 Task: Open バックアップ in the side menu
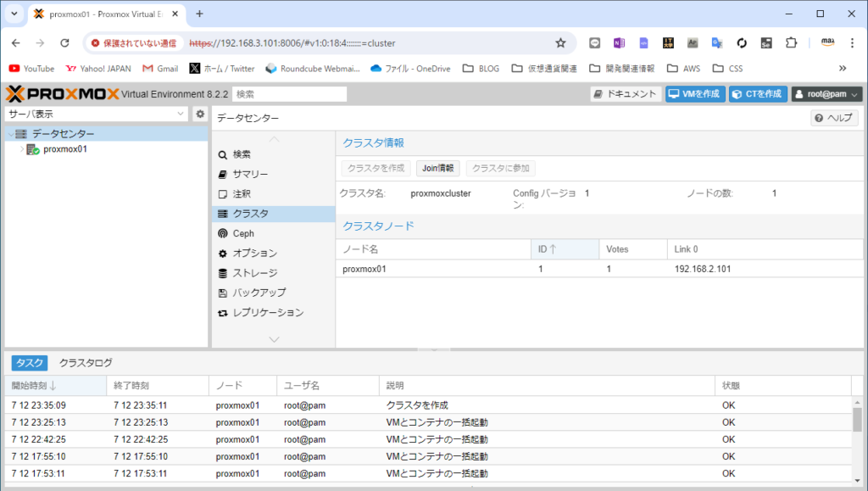[259, 293]
